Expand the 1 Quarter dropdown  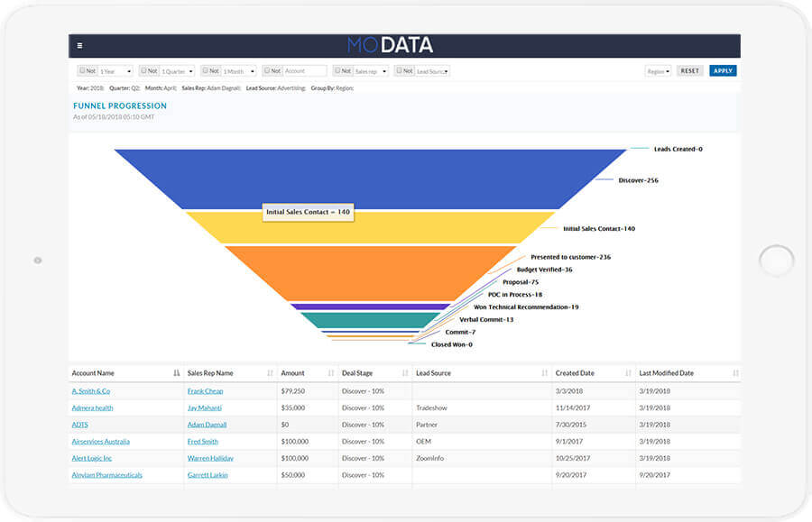coord(178,71)
